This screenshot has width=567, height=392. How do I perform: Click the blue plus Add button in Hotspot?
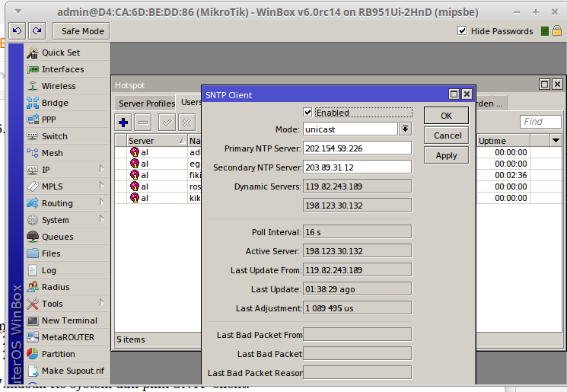pyautogui.click(x=123, y=123)
